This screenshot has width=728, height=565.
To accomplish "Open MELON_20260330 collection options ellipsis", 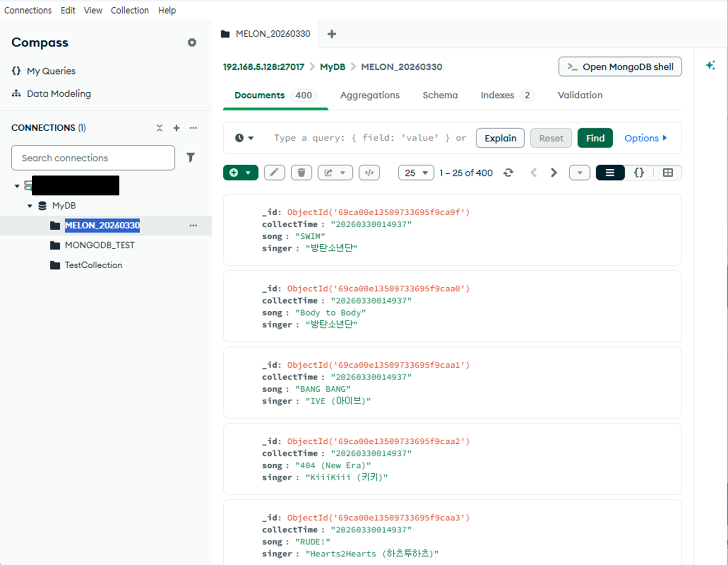I will (x=194, y=225).
